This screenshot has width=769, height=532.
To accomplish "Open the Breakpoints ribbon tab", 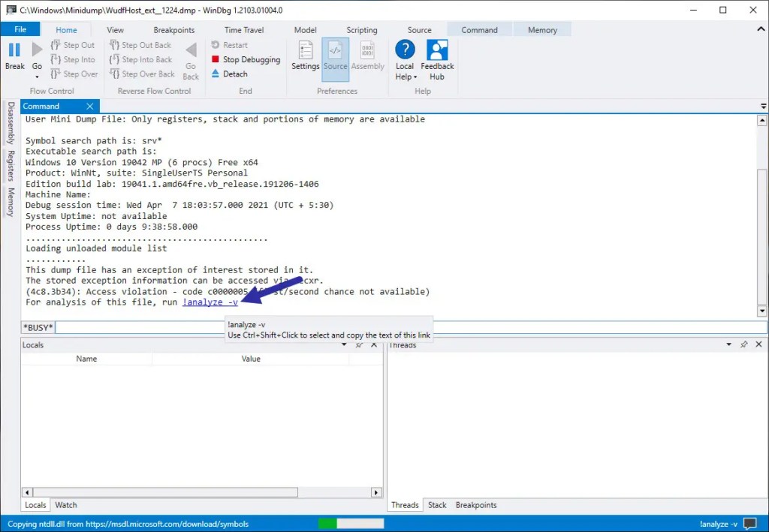I will 173,30.
